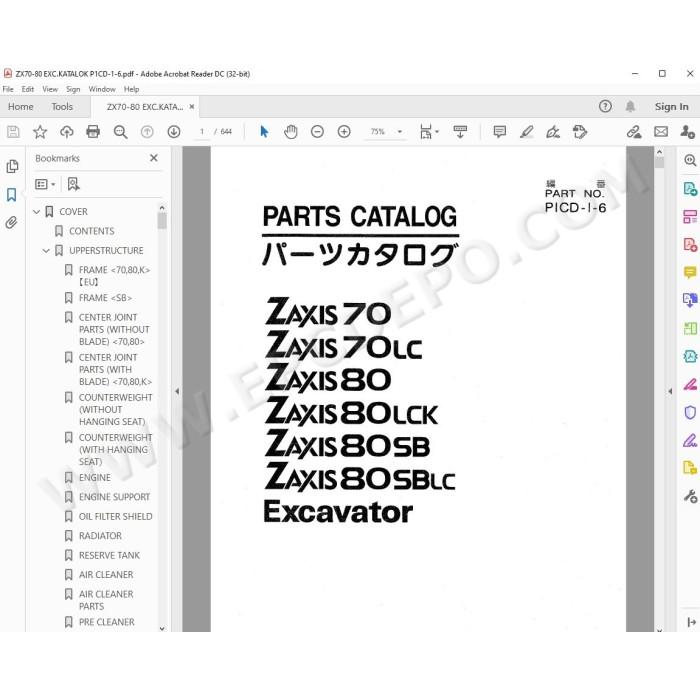Open the RESERVE TANK bookmark
Image resolution: width=700 pixels, height=700 pixels.
[109, 555]
